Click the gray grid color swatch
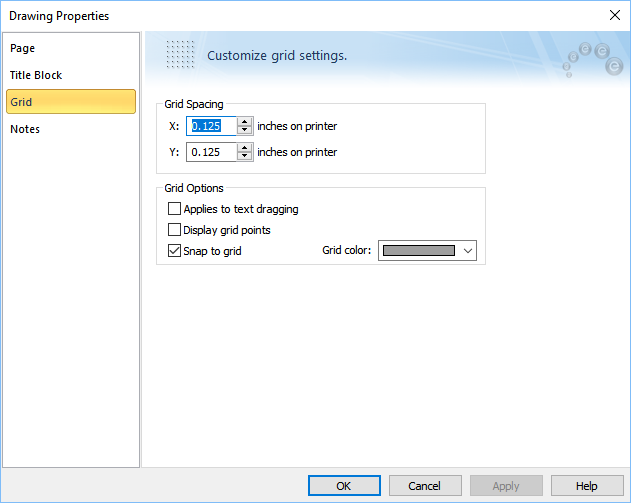The width and height of the screenshot is (631, 503). [x=419, y=251]
